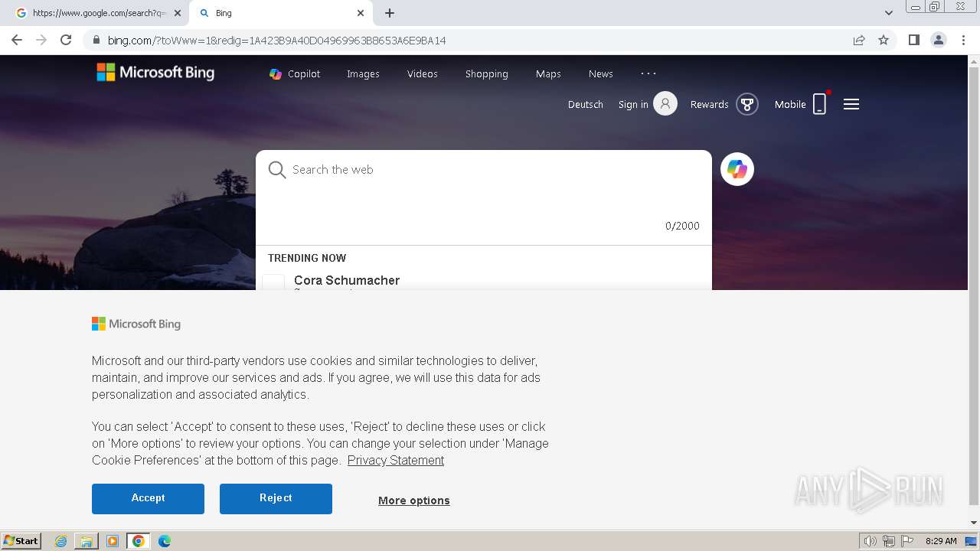This screenshot has width=980, height=551.
Task: Open the Images tab
Action: click(x=363, y=74)
